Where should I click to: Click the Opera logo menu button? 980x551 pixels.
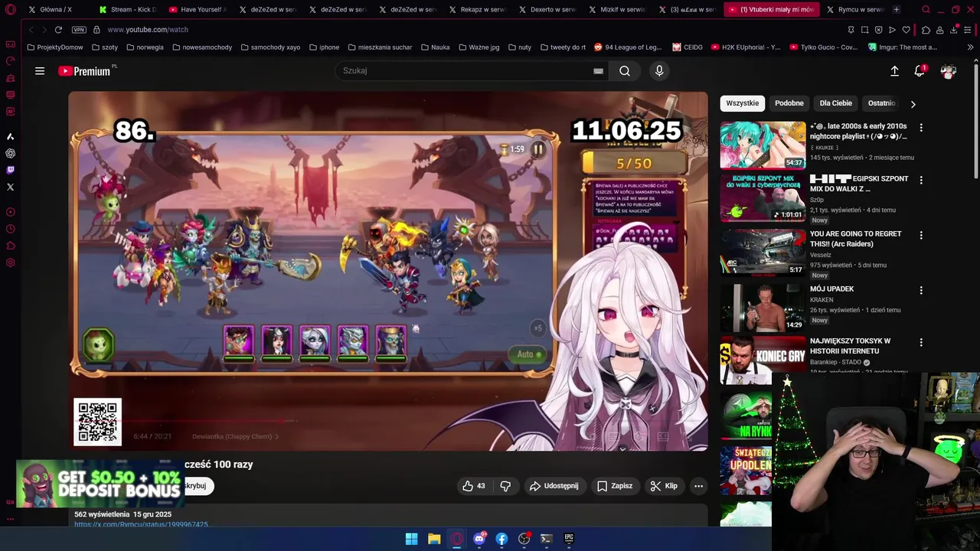(x=11, y=10)
